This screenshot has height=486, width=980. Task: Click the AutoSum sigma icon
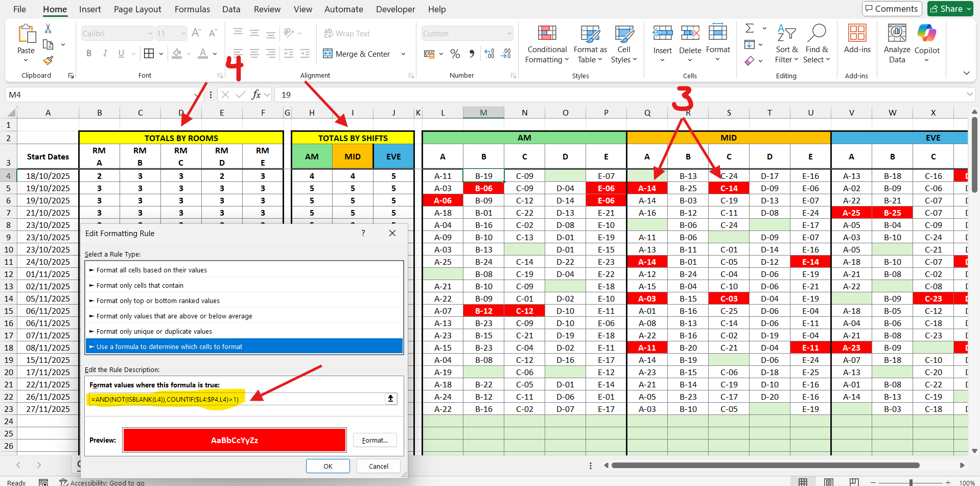click(x=750, y=28)
